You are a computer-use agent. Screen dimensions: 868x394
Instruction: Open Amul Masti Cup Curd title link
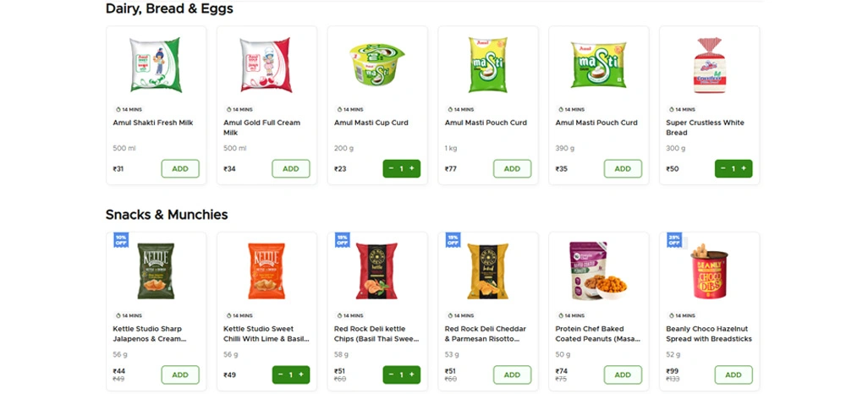click(x=371, y=123)
